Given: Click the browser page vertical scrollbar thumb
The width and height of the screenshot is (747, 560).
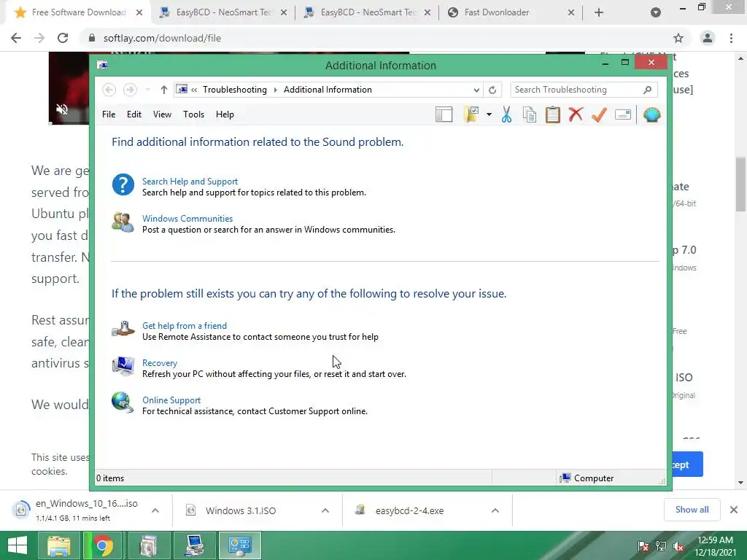Looking at the screenshot, I should pos(740,184).
